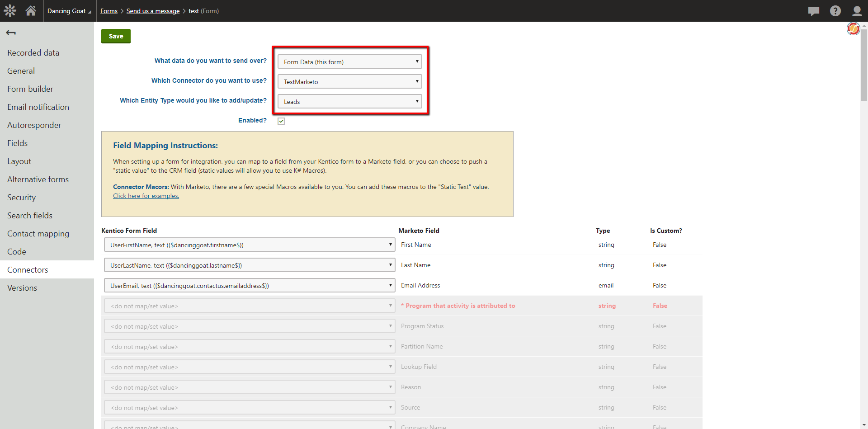Open the feedback message bubble icon
Screen dimensions: 868x429
pyautogui.click(x=814, y=10)
